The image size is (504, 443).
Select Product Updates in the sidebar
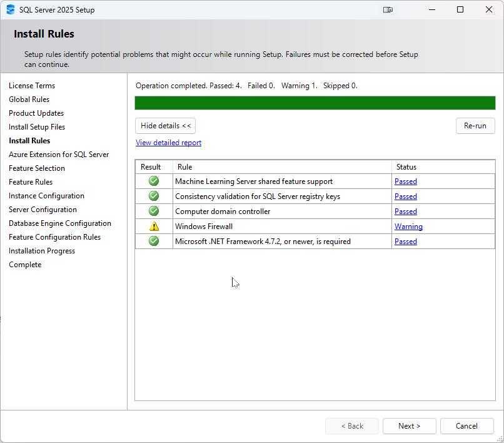36,113
